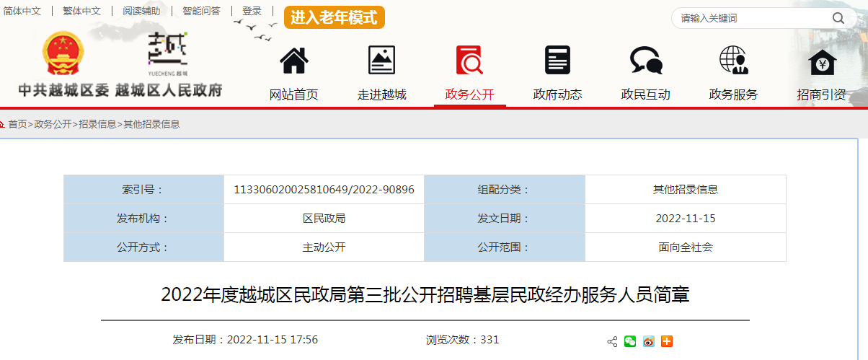Click the article title 2022年度越城区民政局…简章
This screenshot has height=360, width=868.
point(425,295)
